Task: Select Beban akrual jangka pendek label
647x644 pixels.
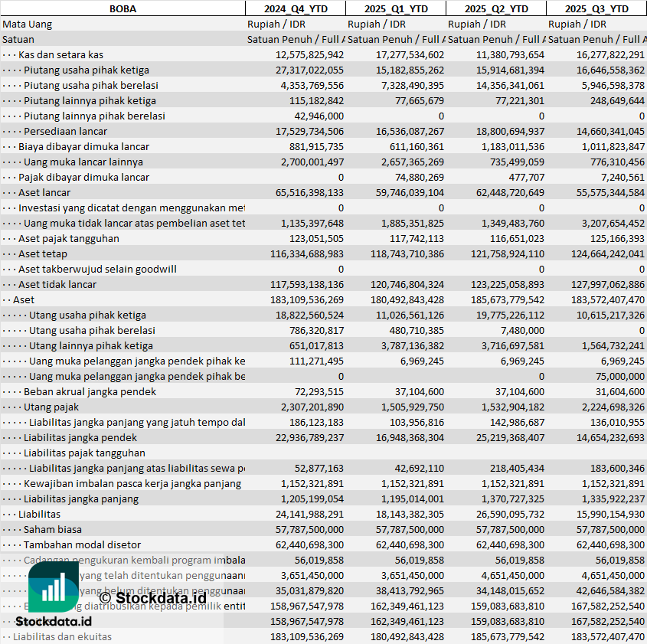Action: 90,391
